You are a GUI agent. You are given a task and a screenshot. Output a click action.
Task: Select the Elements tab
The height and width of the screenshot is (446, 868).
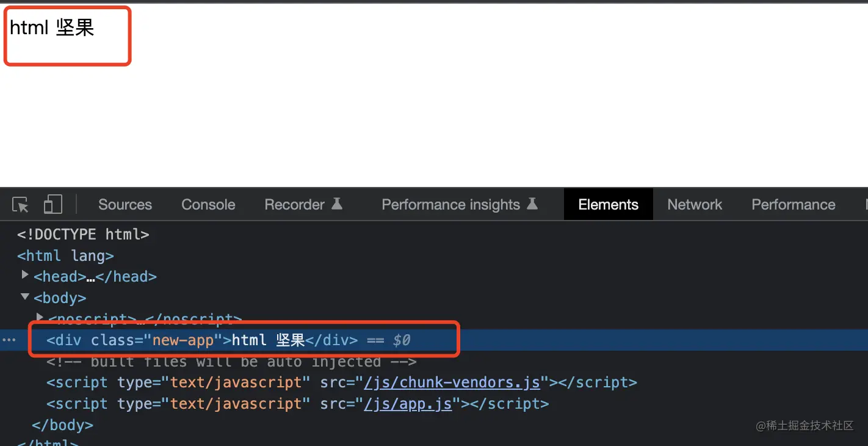click(609, 205)
